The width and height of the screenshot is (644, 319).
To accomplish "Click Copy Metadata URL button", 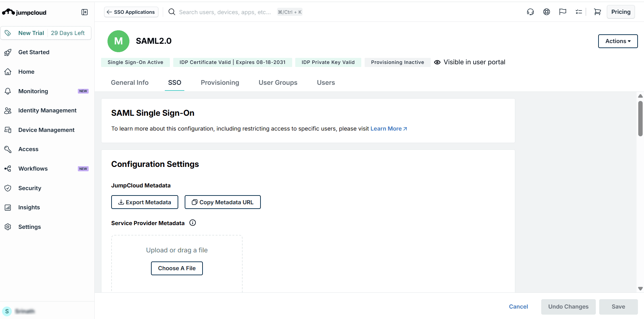I will [x=223, y=202].
